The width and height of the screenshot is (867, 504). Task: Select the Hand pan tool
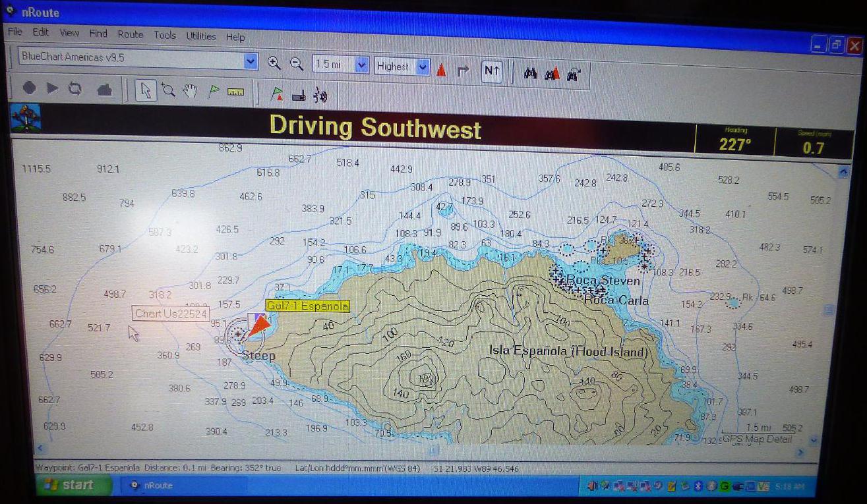pos(191,92)
